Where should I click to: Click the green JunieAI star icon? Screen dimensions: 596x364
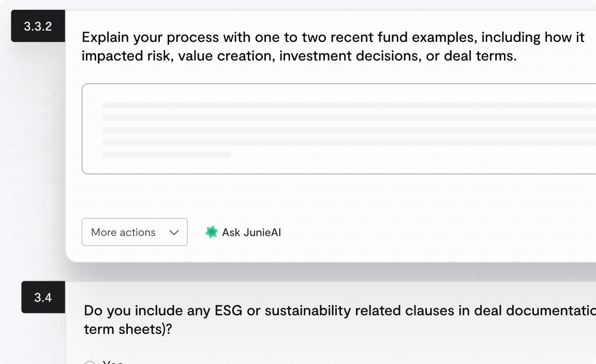(212, 232)
